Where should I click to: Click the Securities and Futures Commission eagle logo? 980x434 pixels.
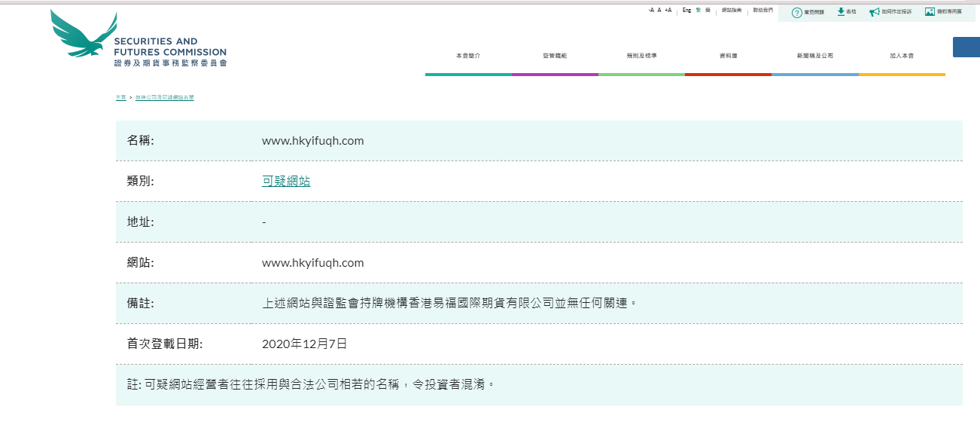[x=84, y=35]
